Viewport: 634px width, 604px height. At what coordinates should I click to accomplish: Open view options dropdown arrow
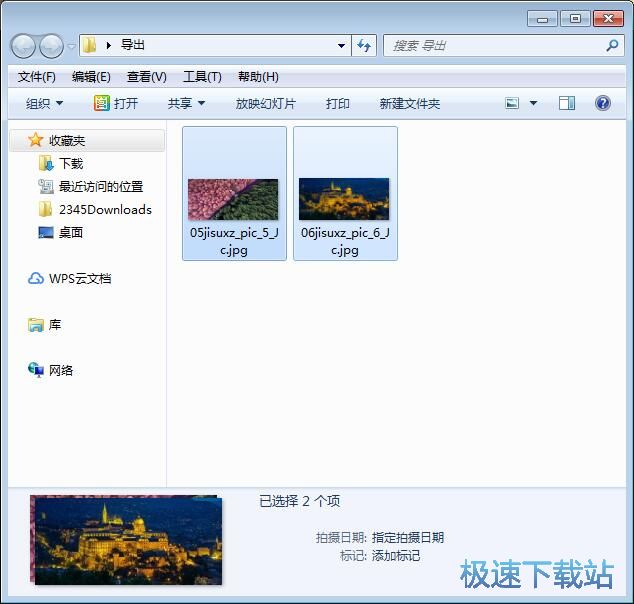tap(533, 103)
